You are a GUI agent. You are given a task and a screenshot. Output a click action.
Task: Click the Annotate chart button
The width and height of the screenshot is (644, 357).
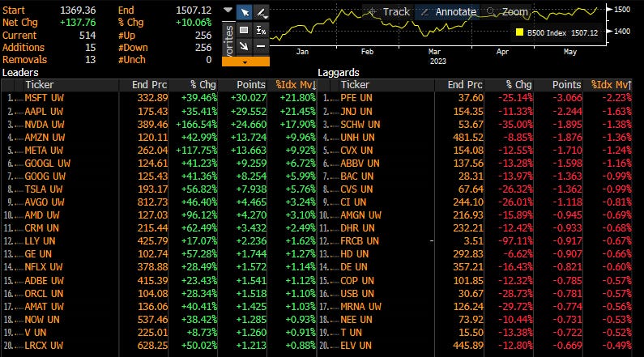[x=448, y=12]
